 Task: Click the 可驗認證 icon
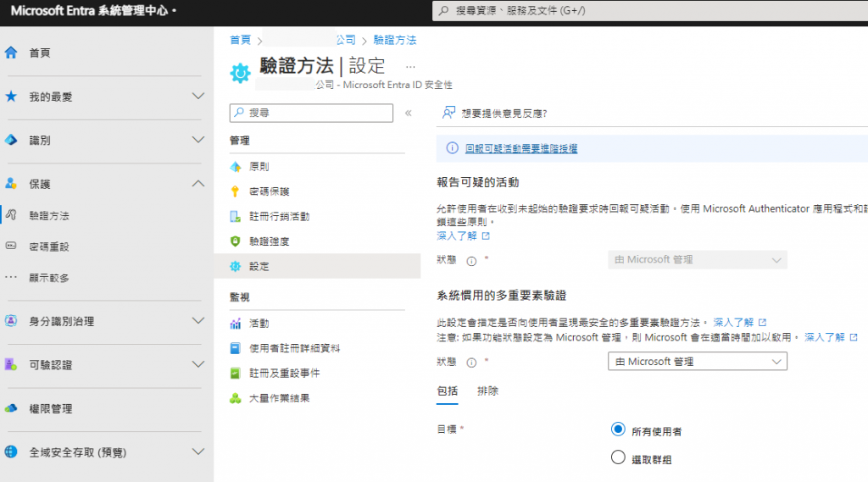(11, 365)
